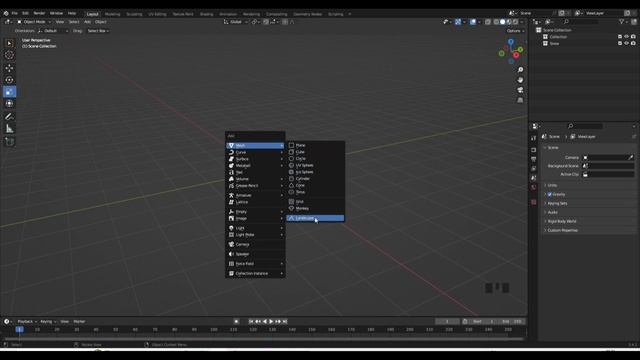Open the viewport Options dropdown
Image resolution: width=640 pixels, height=360 pixels.
click(515, 31)
